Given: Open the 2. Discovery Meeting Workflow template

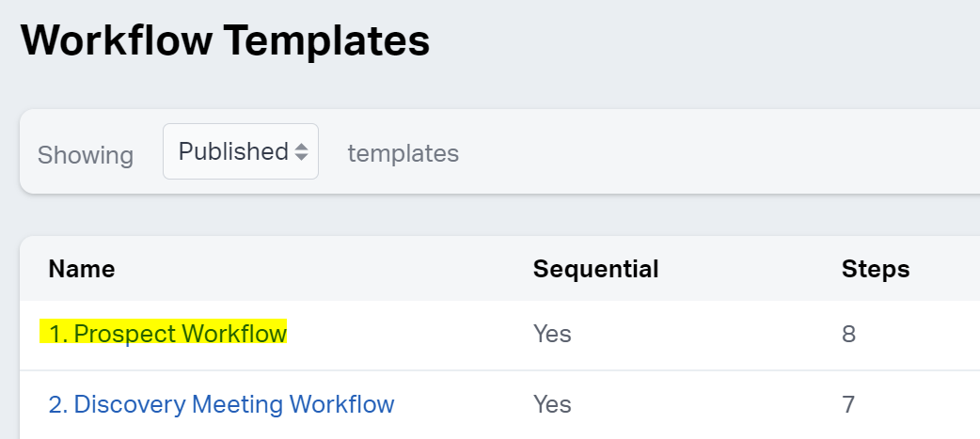Looking at the screenshot, I should [221, 404].
